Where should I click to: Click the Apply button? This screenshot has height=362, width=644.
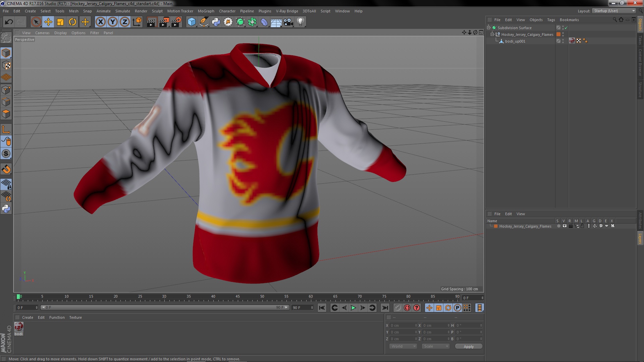(469, 347)
